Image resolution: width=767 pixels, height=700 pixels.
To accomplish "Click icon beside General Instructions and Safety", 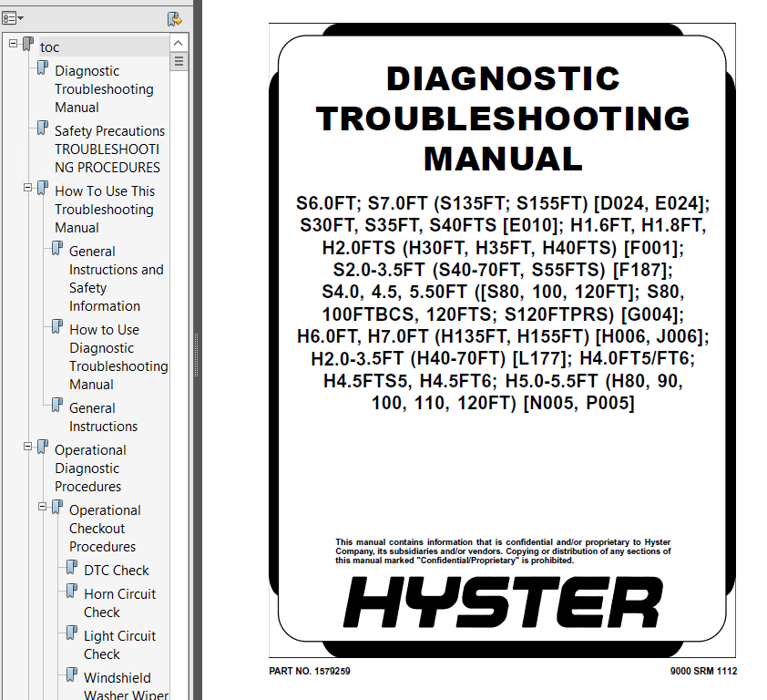I will (x=57, y=248).
